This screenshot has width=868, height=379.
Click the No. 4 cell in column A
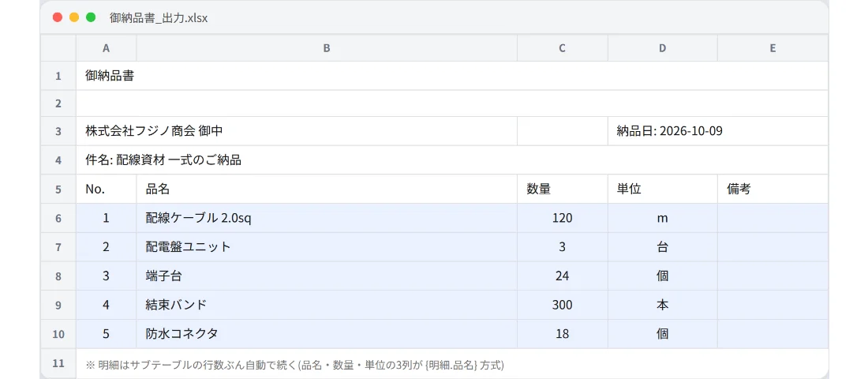(107, 305)
